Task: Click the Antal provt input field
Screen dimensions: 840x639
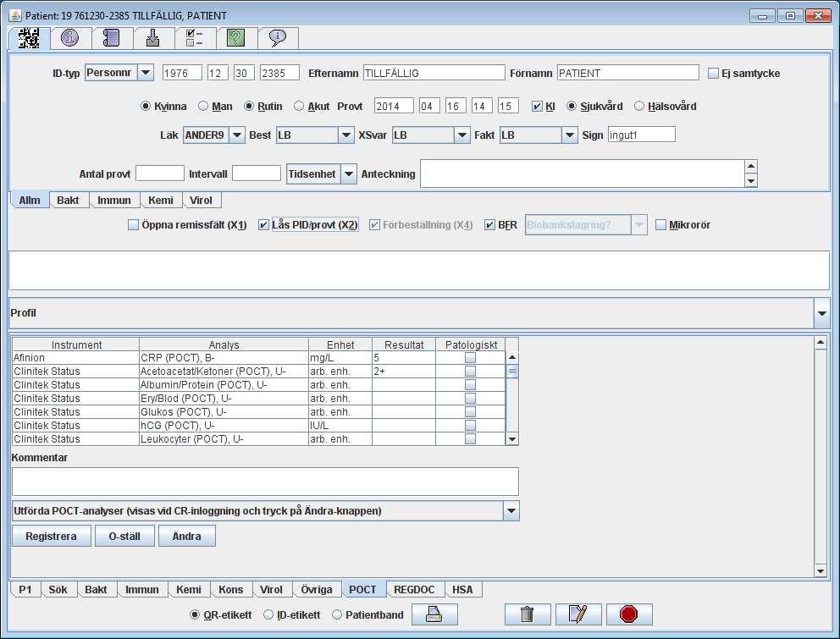Action: (160, 174)
